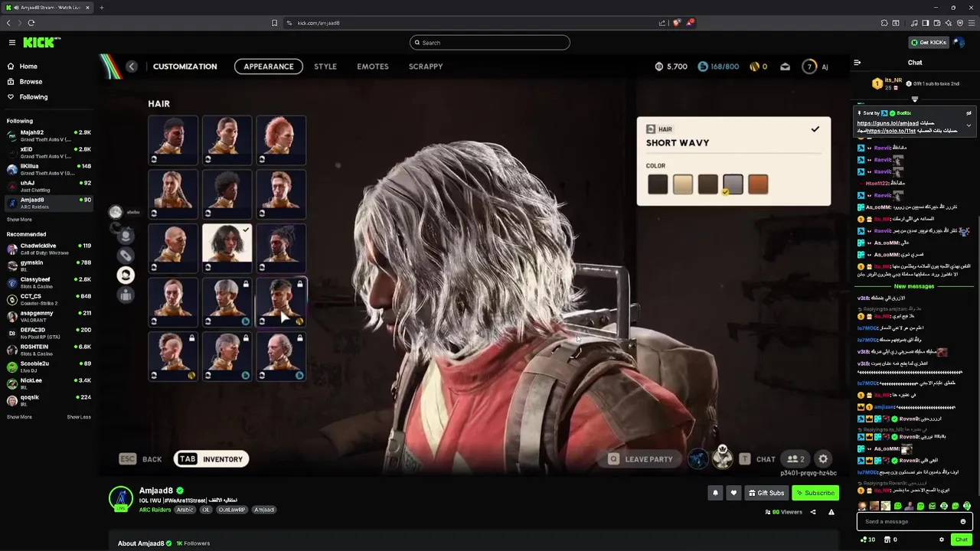Click Show More under Following
The width and height of the screenshot is (980, 551).
click(19, 220)
